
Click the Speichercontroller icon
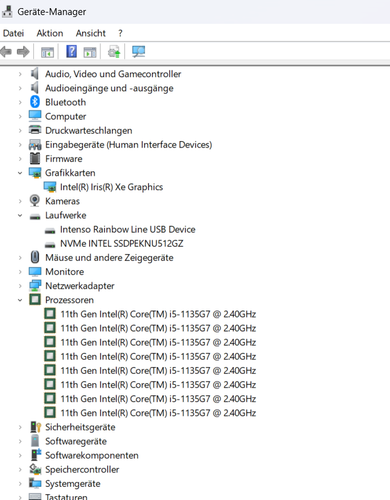(35, 469)
